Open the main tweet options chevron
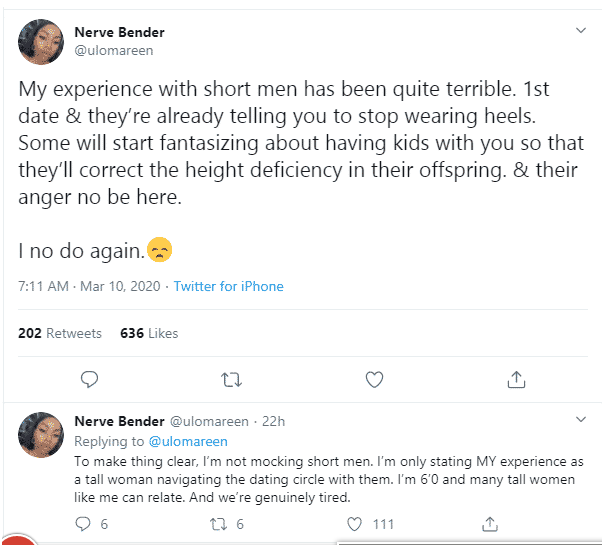 580,32
